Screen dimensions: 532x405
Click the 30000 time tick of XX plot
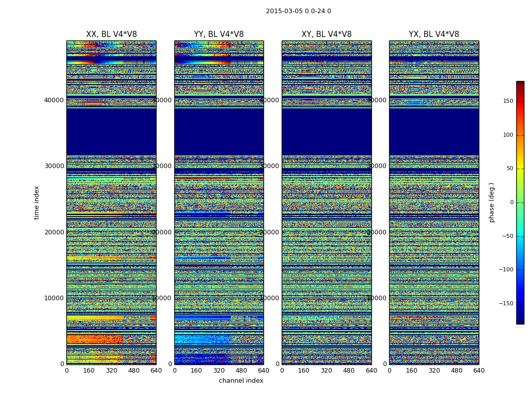[x=54, y=166]
